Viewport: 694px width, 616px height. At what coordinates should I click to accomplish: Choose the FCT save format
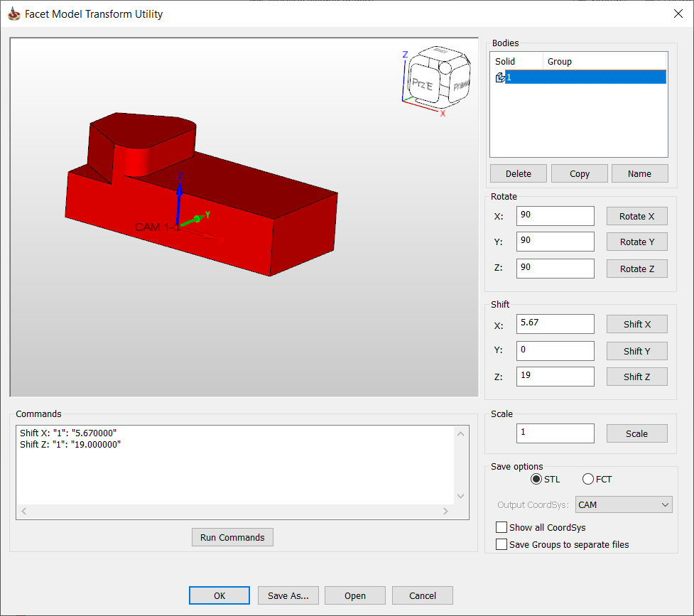[x=588, y=480]
